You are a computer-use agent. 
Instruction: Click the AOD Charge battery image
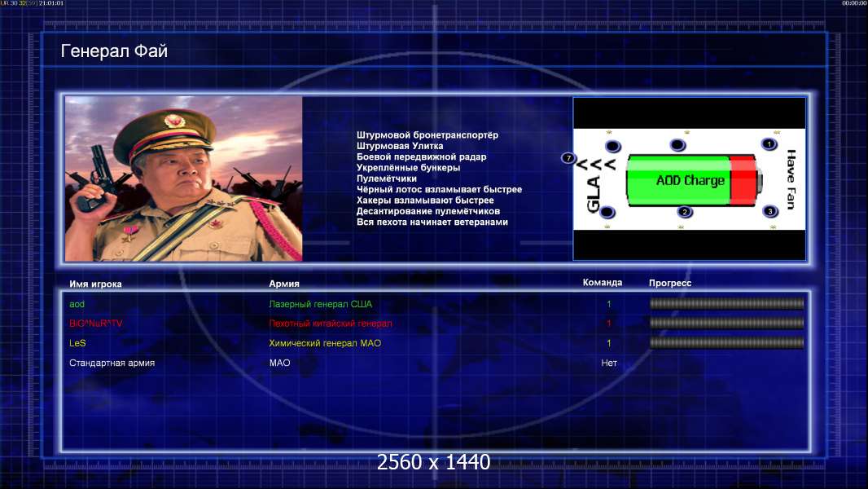[694, 181]
